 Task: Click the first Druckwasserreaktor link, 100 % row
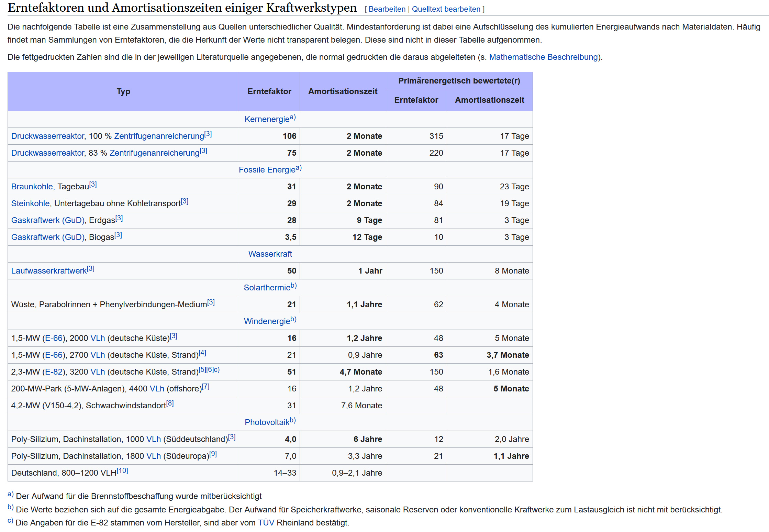pos(47,136)
